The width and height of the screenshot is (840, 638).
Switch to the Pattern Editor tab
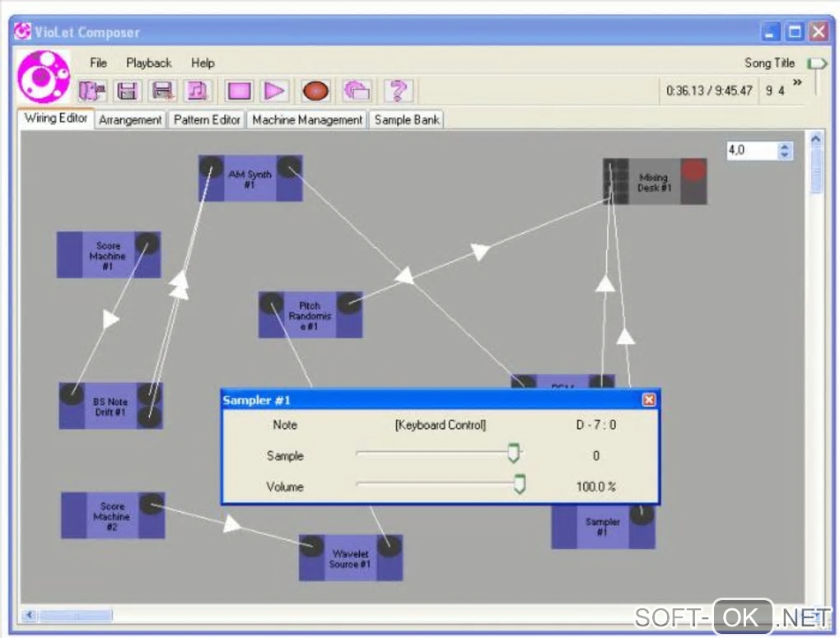pyautogui.click(x=207, y=119)
